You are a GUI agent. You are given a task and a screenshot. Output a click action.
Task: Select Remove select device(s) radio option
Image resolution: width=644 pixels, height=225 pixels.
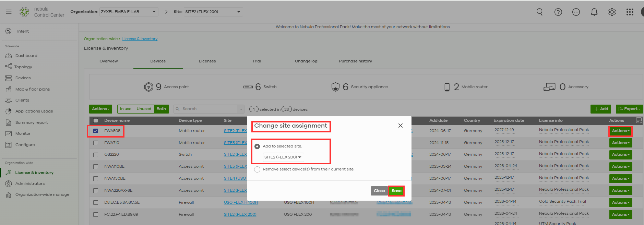point(257,169)
